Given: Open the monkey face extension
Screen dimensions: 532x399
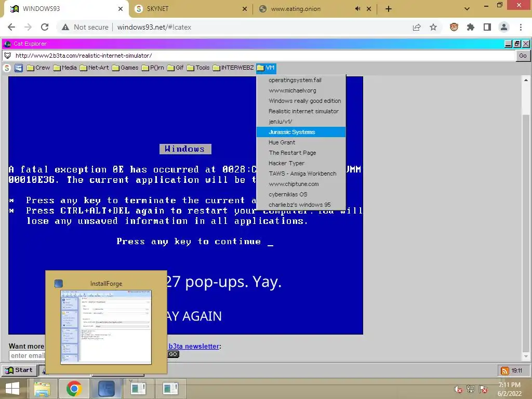Looking at the screenshot, I should point(454,27).
